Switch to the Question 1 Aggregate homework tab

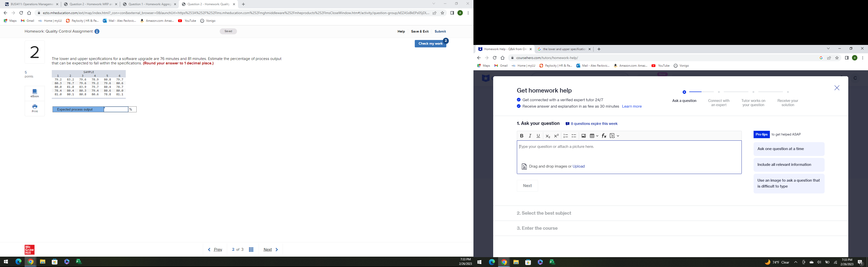click(x=148, y=4)
